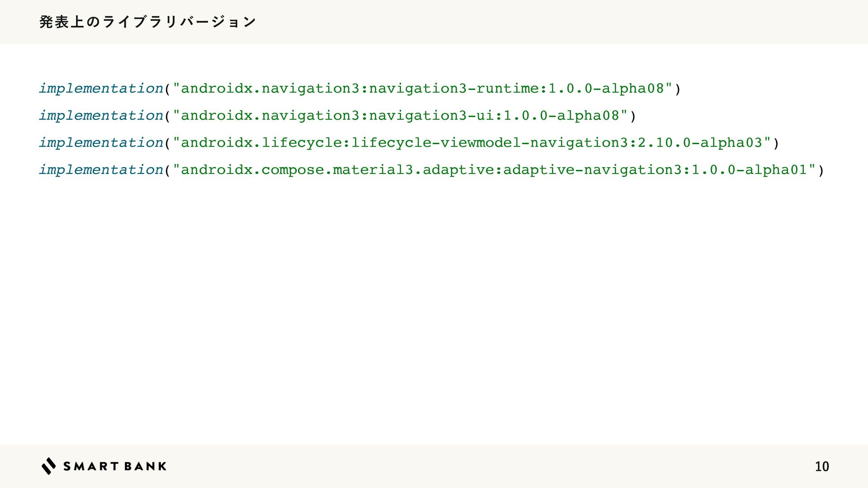Click third implementation keyword

click(x=101, y=143)
